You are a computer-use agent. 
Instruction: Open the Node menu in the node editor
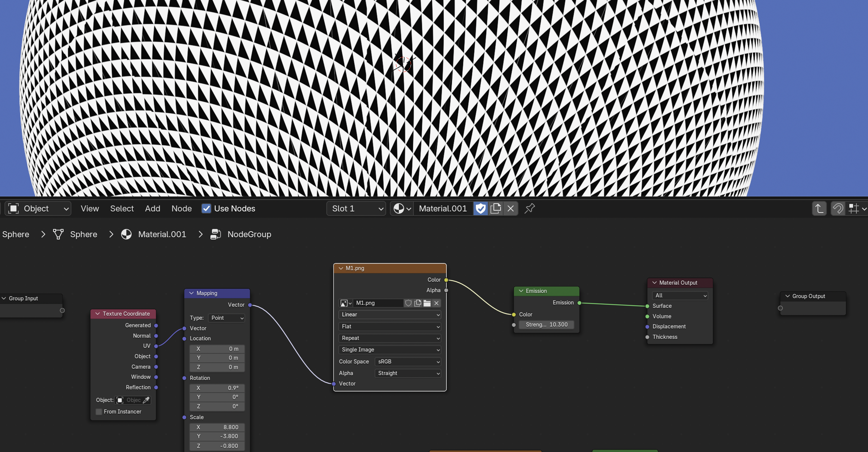(182, 208)
